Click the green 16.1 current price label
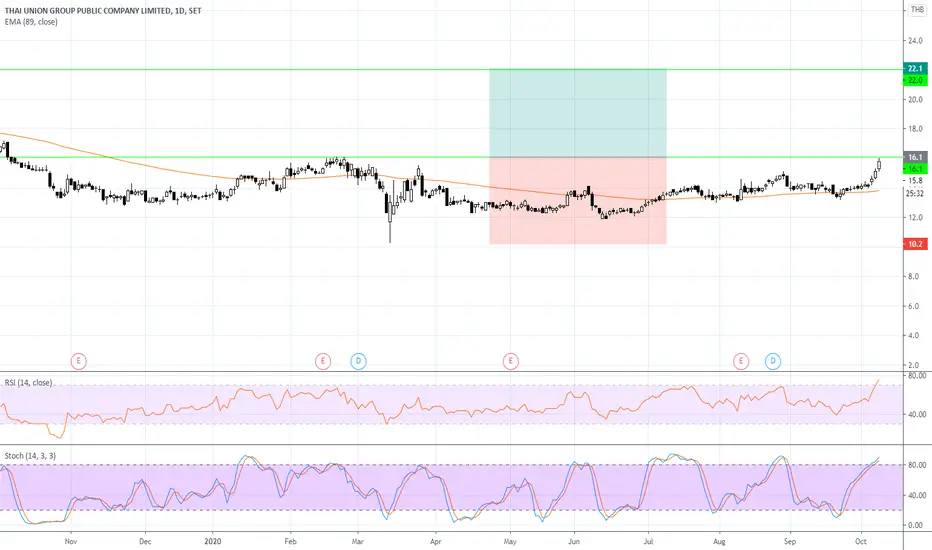Viewport: 932px width, 550px height. point(915,169)
